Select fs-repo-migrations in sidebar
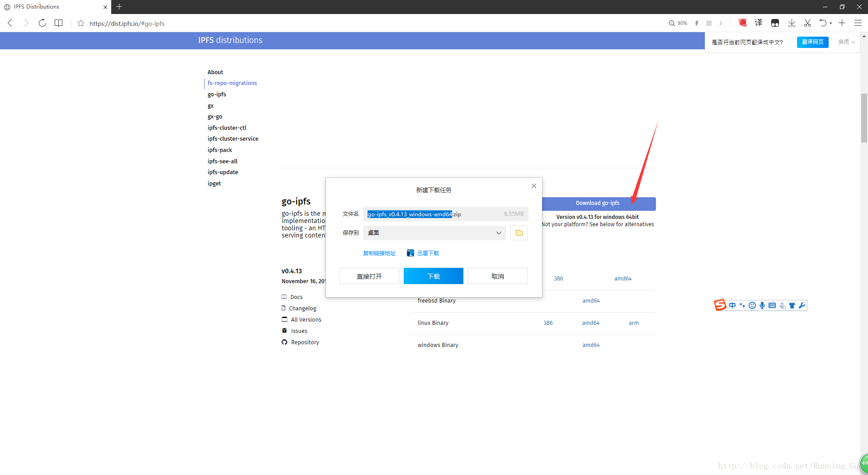 click(x=232, y=83)
